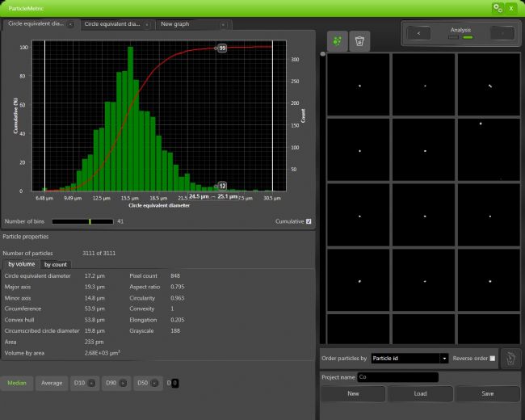The height and width of the screenshot is (420, 525).
Task: Click the Load project button
Action: click(421, 393)
